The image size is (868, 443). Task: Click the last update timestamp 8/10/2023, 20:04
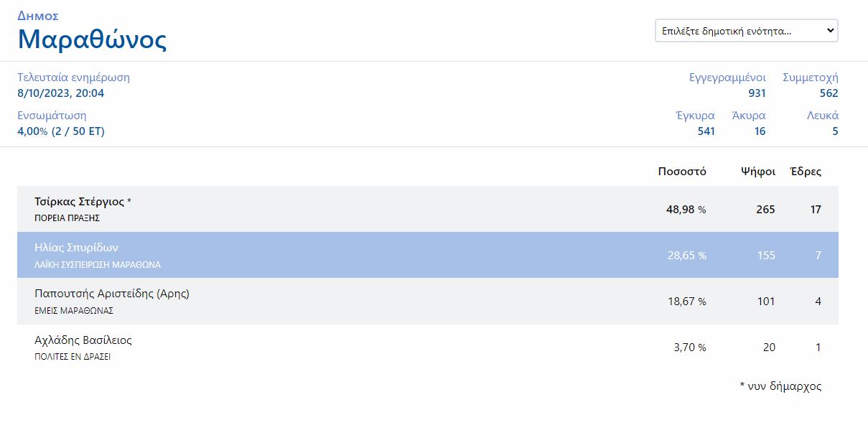(x=61, y=93)
